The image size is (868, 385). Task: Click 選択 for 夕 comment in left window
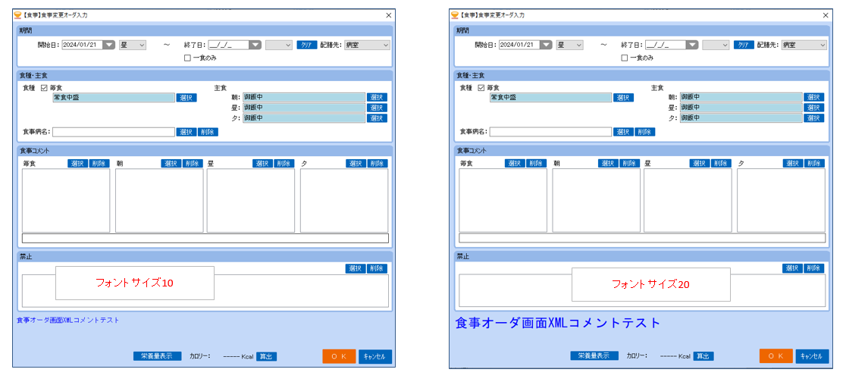coord(356,163)
